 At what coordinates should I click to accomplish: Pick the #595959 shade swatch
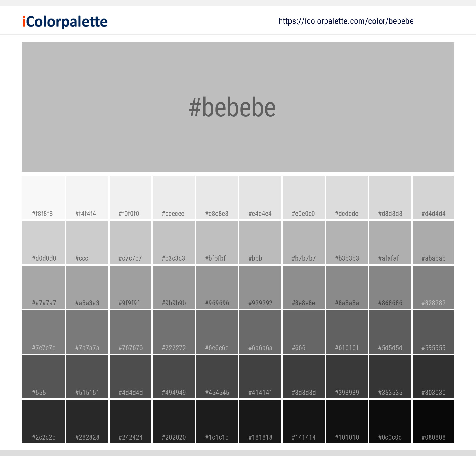pyautogui.click(x=433, y=332)
